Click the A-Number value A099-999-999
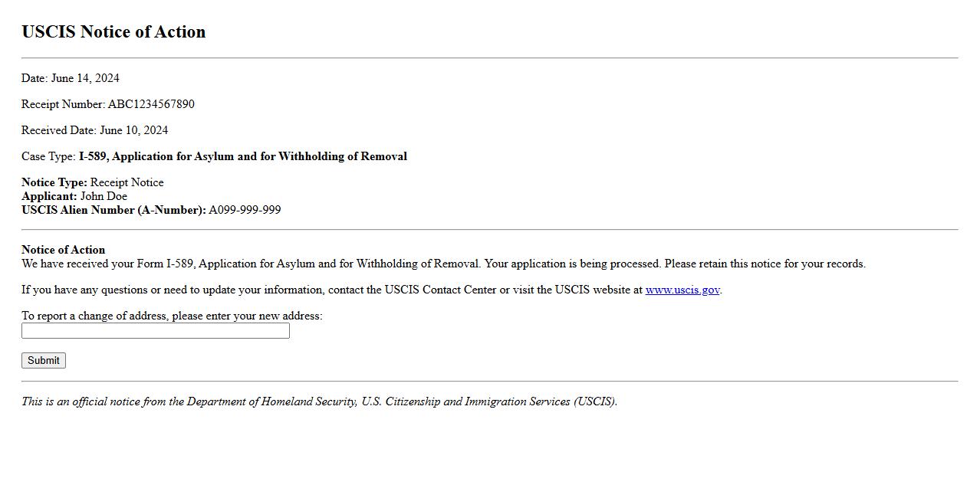The height and width of the screenshot is (498, 980). pyautogui.click(x=245, y=210)
